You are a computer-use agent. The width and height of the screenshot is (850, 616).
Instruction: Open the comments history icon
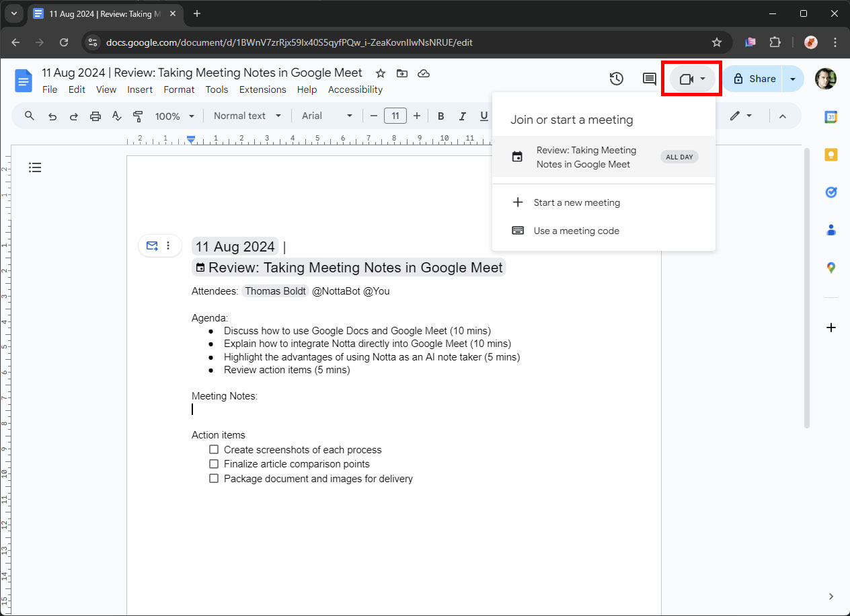tap(649, 79)
